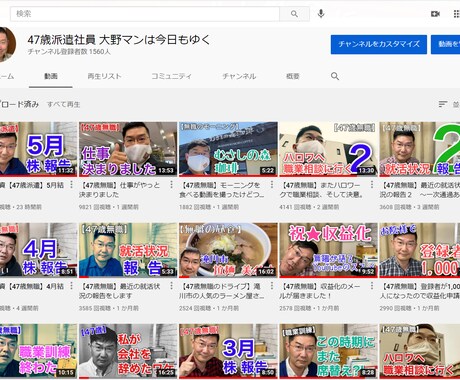
Task: Click the channel profile avatar
Action: pyautogui.click(x=6, y=45)
